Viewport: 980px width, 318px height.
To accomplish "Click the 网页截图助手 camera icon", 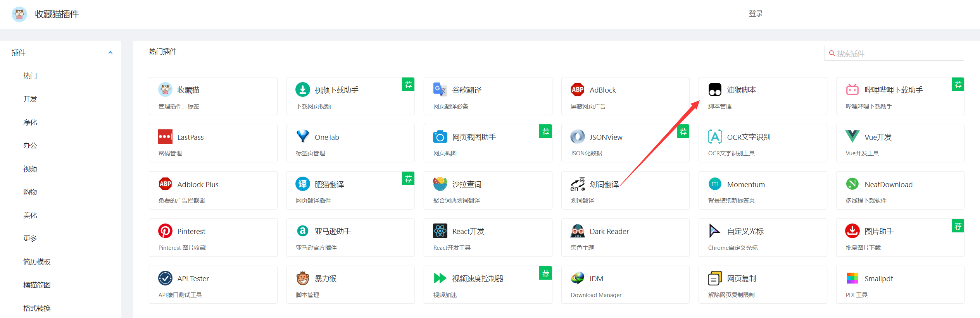I will click(x=440, y=137).
